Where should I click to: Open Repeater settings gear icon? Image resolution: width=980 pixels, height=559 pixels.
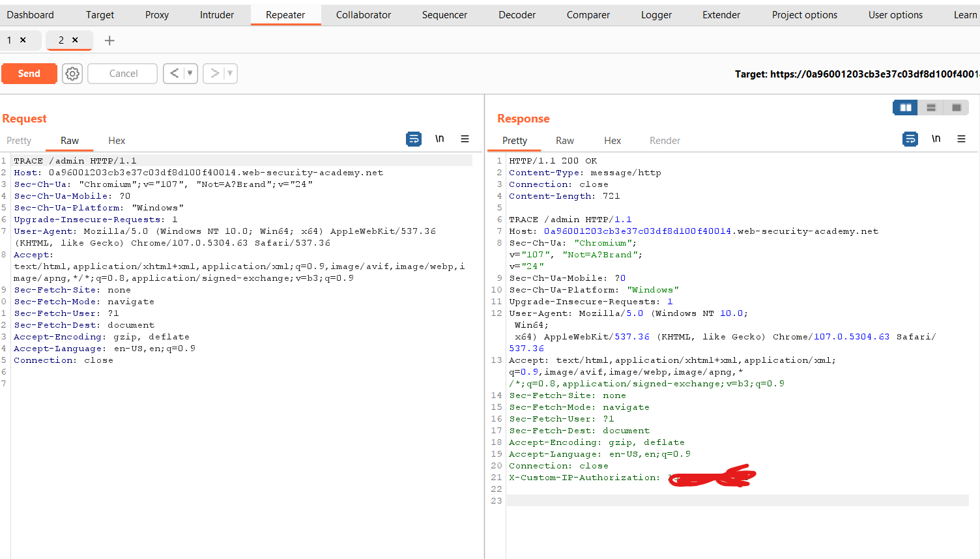[72, 74]
